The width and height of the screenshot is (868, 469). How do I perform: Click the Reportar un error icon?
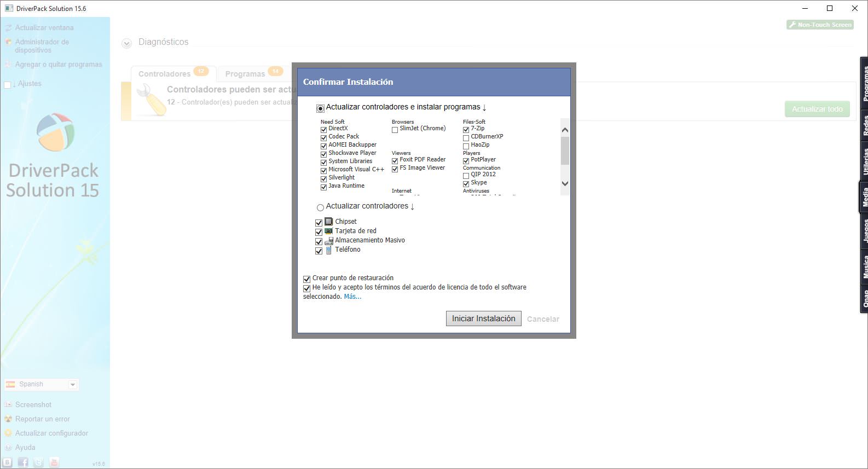click(x=8, y=419)
